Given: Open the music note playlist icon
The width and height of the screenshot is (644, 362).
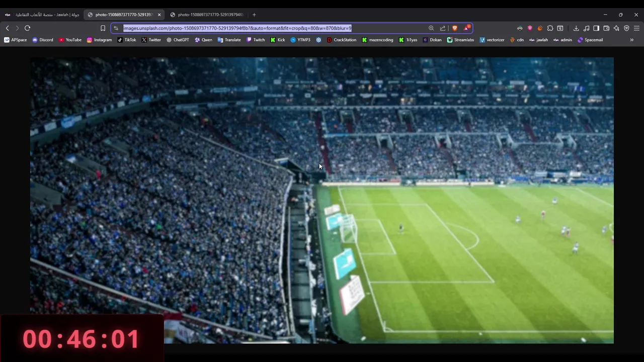Looking at the screenshot, I should point(586,28).
